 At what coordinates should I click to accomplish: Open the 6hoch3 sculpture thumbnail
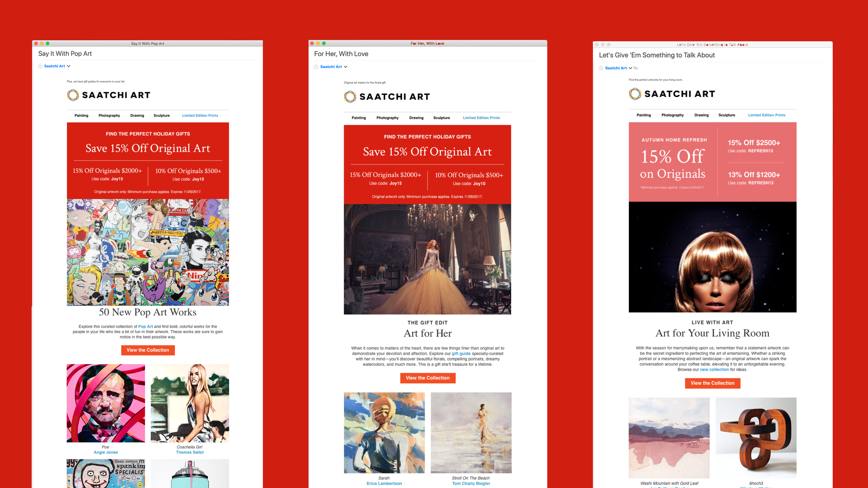point(756,438)
